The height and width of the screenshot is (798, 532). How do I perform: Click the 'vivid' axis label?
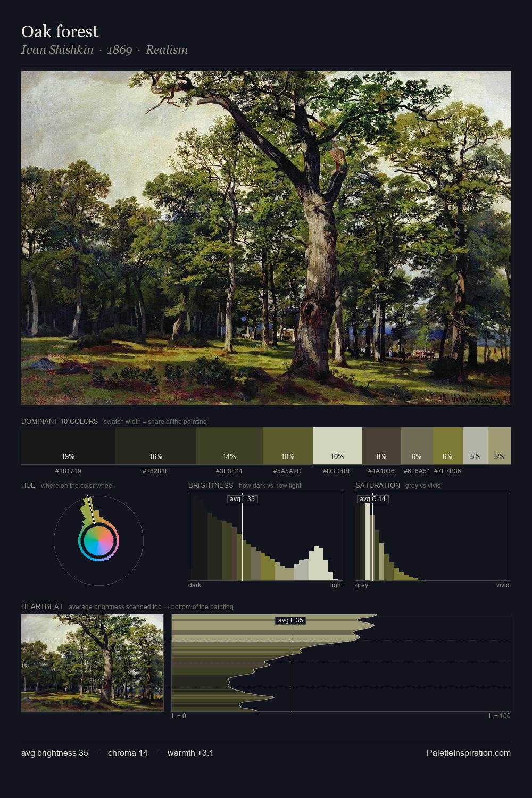503,585
